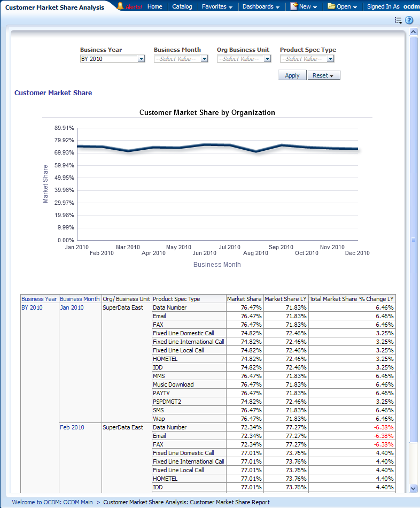Expand the Business Year dropdown

[x=141, y=59]
